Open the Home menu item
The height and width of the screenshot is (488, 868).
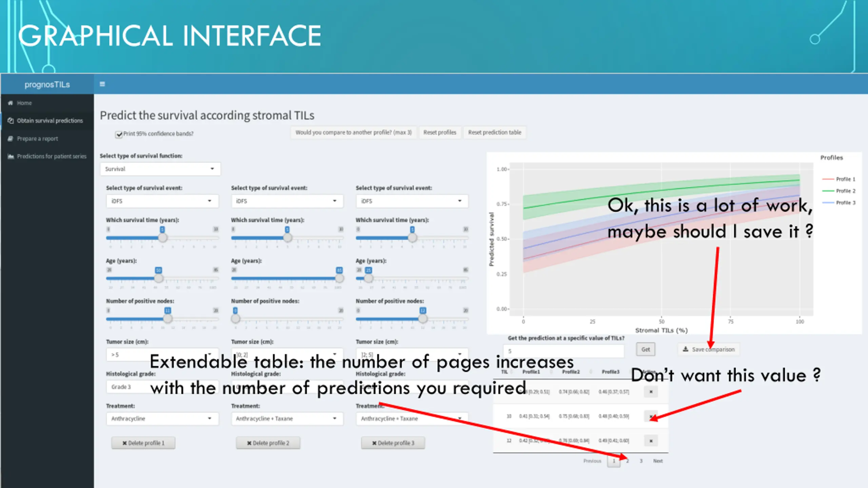(47, 103)
